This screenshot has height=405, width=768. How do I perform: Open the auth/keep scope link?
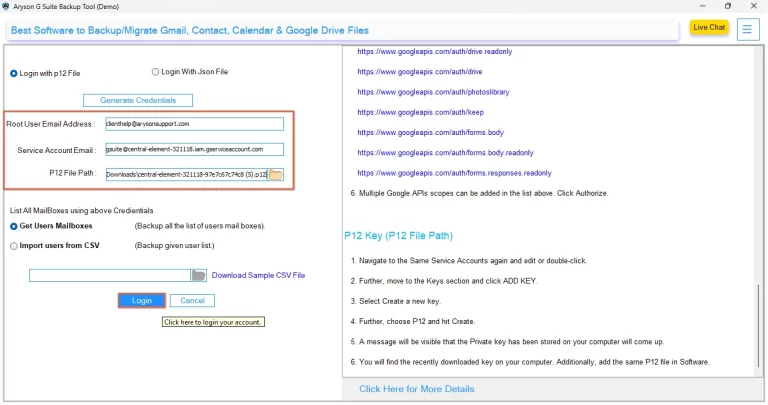click(420, 112)
